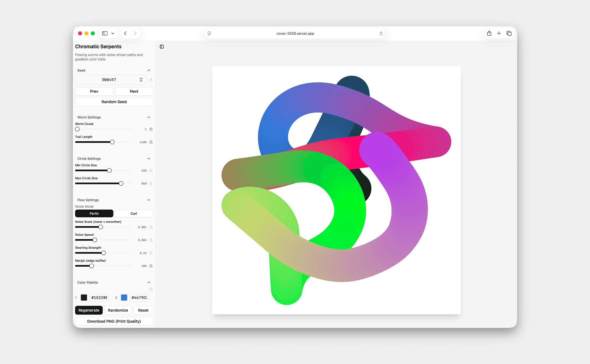590x364 pixels.
Task: Go forward with the browser forward arrow
Action: 135,33
